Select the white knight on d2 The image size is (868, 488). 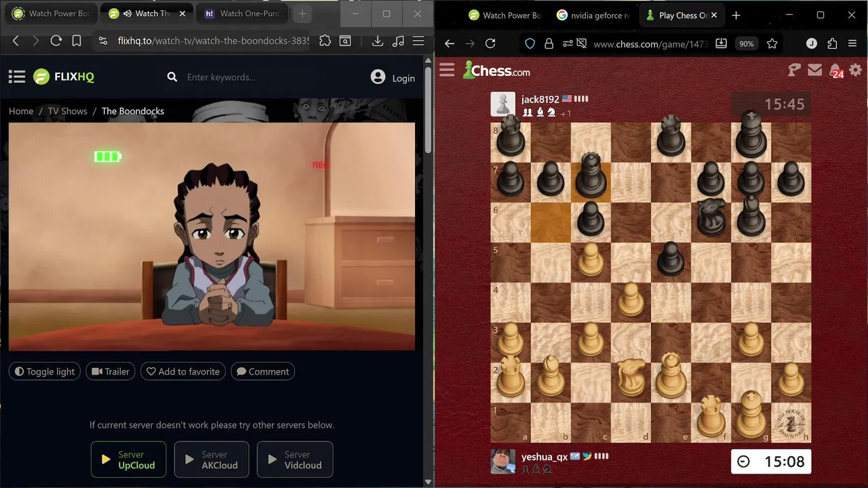(x=631, y=382)
